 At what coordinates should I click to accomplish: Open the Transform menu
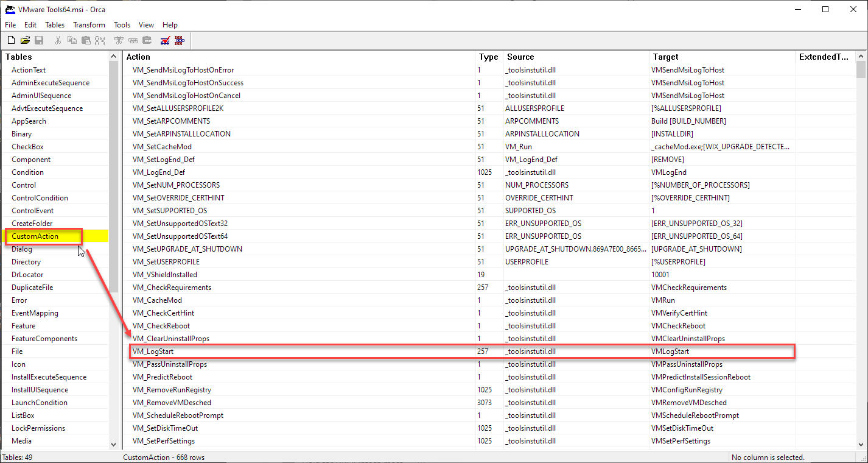point(89,25)
